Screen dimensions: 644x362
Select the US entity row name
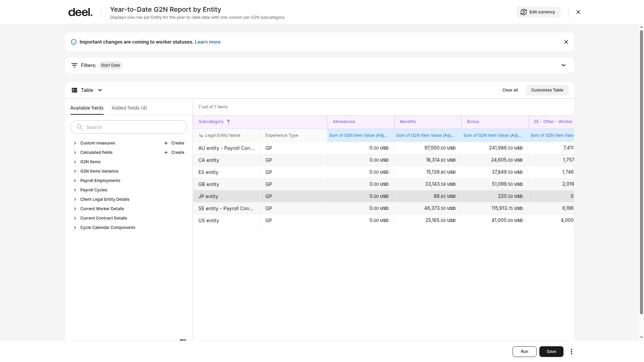point(209,221)
